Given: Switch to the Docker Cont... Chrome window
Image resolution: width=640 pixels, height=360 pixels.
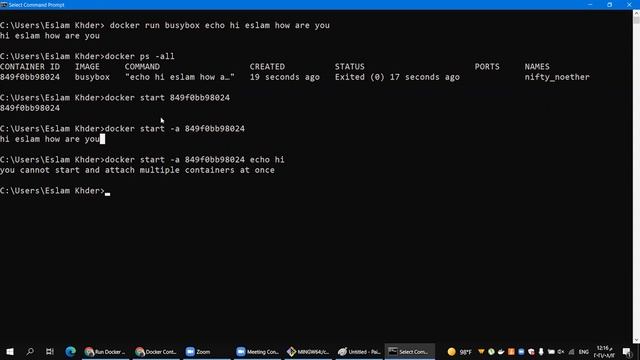Looking at the screenshot, I should click(x=156, y=351).
